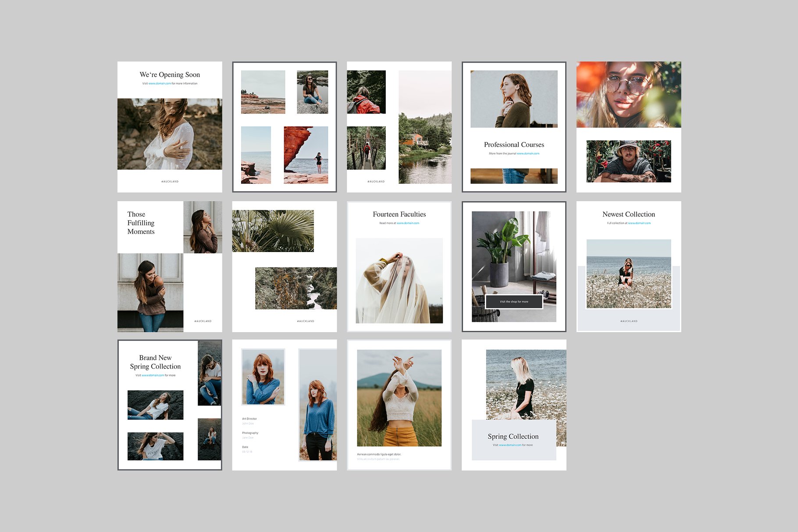Select the woman in yellow pants field photo
This screenshot has height=532, width=798.
click(399, 398)
